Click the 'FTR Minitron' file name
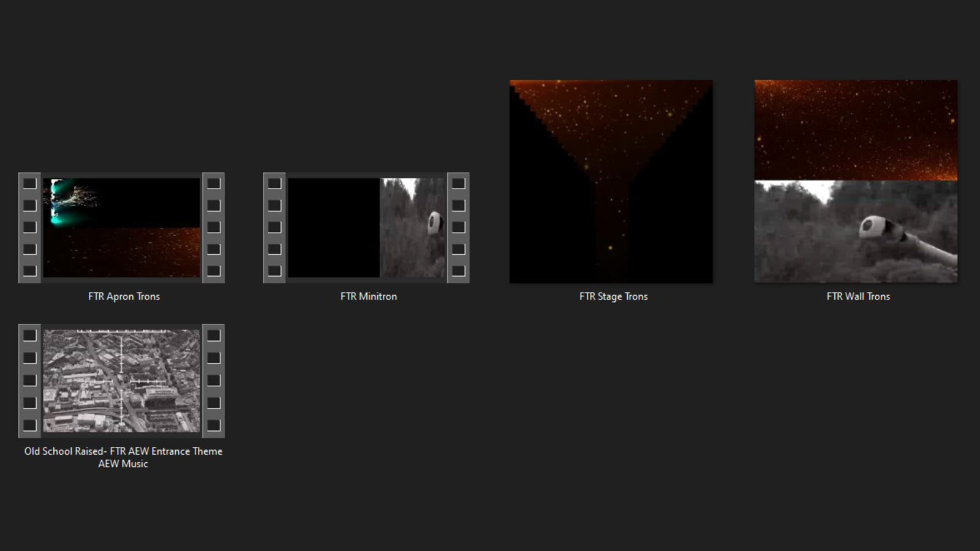This screenshot has width=980, height=551. 369,296
